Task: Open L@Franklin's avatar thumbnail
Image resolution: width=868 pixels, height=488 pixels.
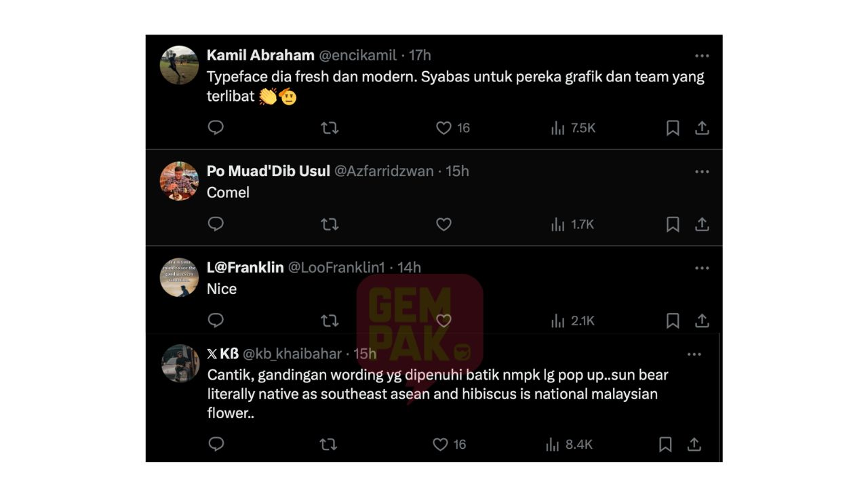Action: click(x=179, y=277)
